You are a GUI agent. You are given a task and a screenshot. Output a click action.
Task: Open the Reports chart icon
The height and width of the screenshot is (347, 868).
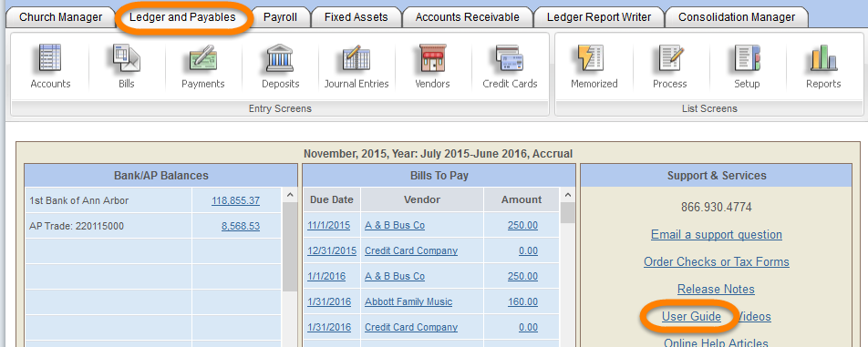[x=823, y=58]
